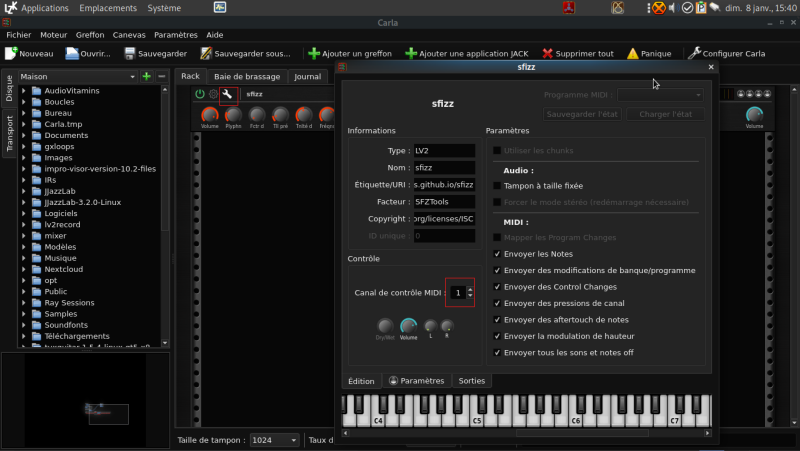Viewport: 800px width, 451px height.
Task: Expand the Documents folder tree arrow
Action: tap(23, 136)
